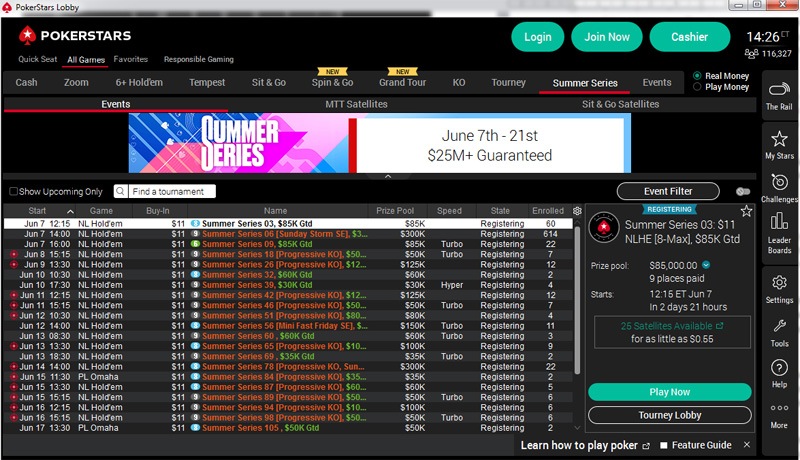Click the external link icon beside Learn how to play poker
The width and height of the screenshot is (800, 460).
coord(646,446)
